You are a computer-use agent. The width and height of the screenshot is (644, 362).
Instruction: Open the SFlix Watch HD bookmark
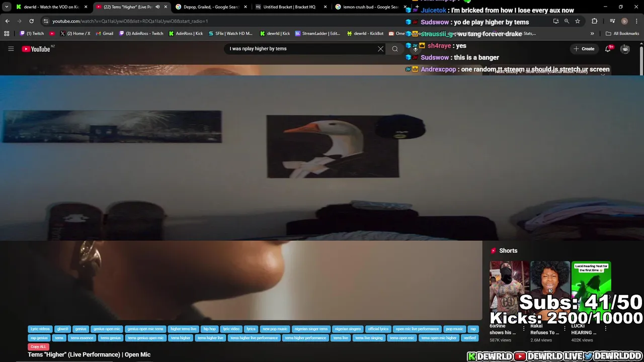[230, 34]
